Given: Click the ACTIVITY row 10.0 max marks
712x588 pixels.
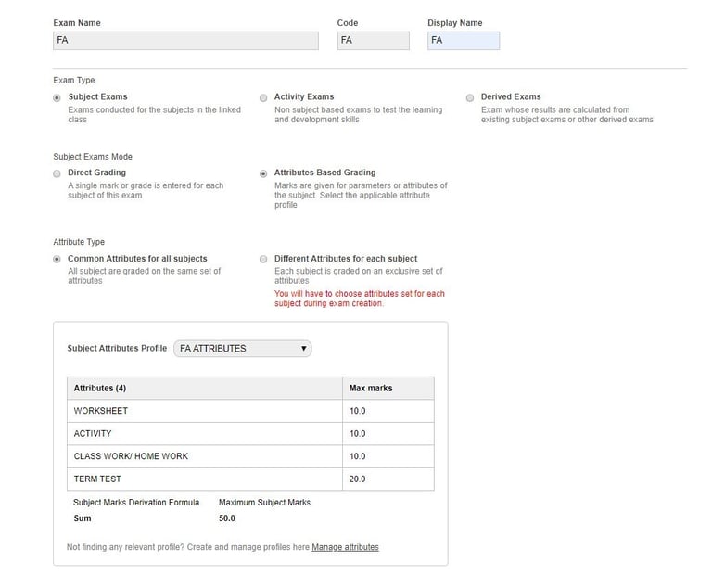Looking at the screenshot, I should point(357,433).
